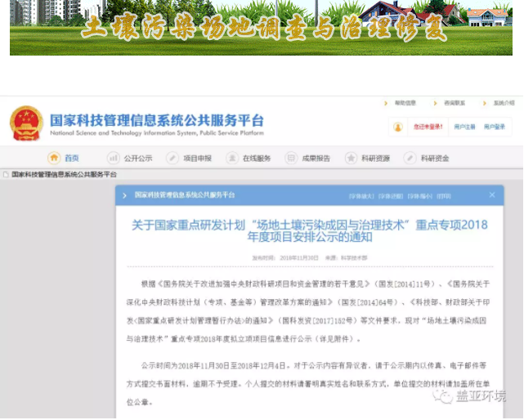Select 字体放大 to enlarge text
This screenshot has height=420, width=524.
[361, 196]
